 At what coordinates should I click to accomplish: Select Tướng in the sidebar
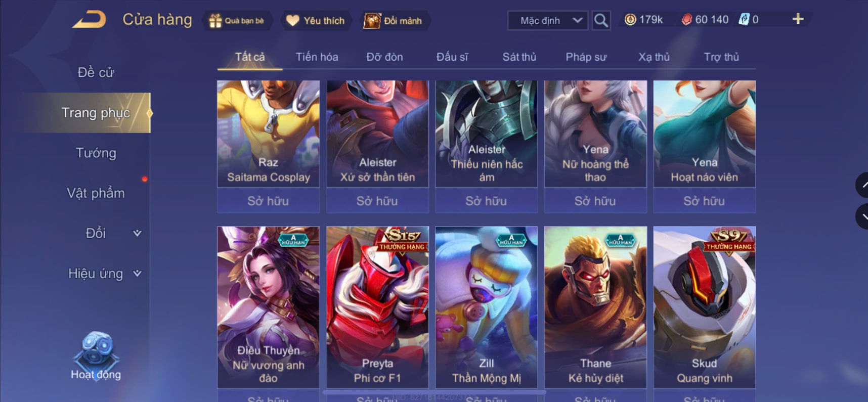[96, 153]
